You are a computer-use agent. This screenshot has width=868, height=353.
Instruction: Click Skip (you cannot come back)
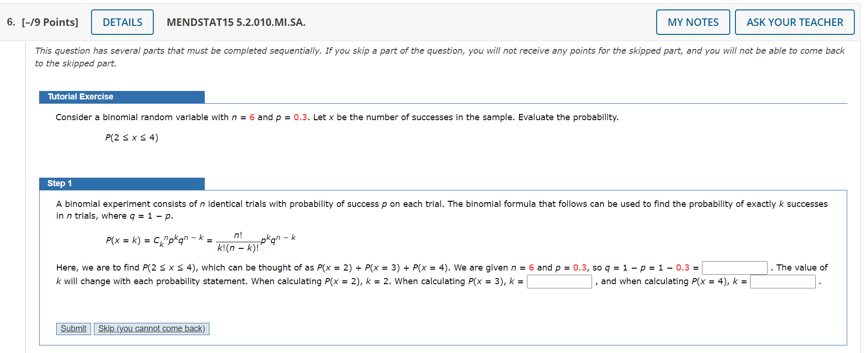151,328
